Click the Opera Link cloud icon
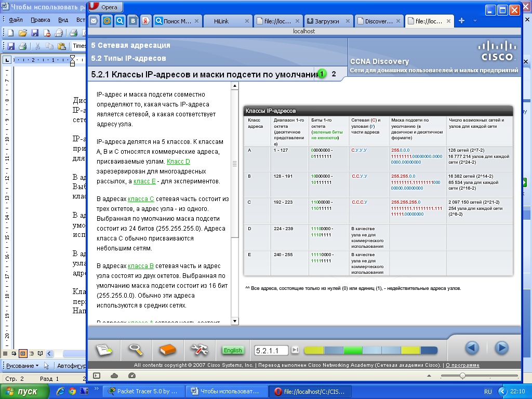 pyautogui.click(x=114, y=376)
